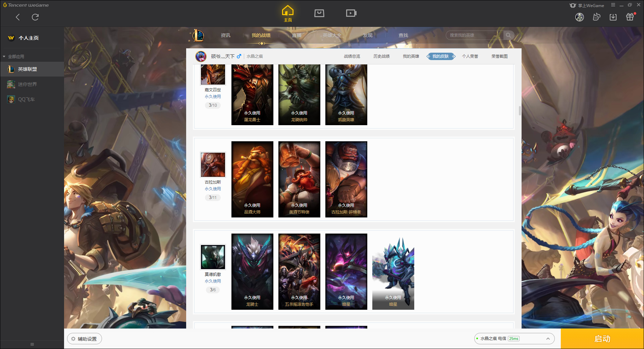The width and height of the screenshot is (644, 349).
Task: Click the 莫德凯撒 champion portrait
Action: 213,257
